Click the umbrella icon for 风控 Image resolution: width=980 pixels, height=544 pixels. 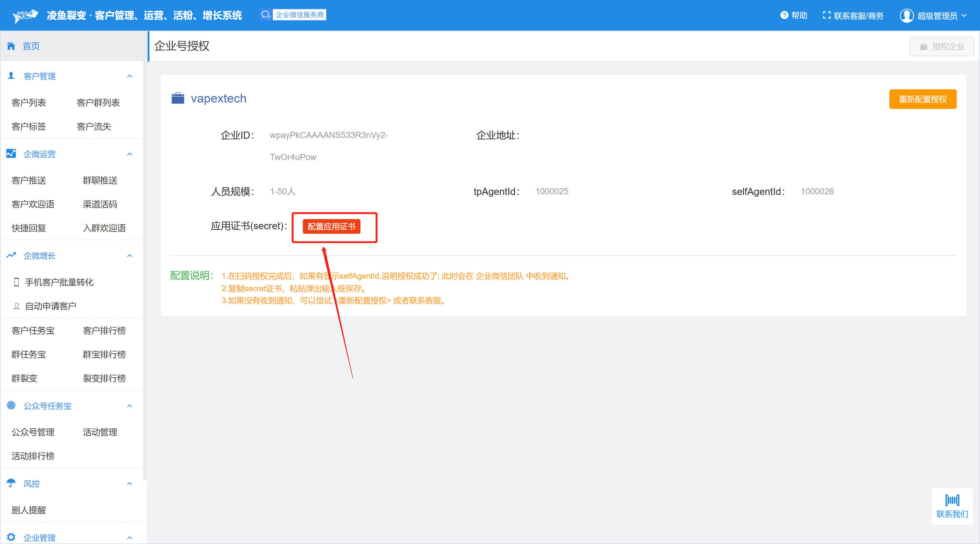coord(11,483)
